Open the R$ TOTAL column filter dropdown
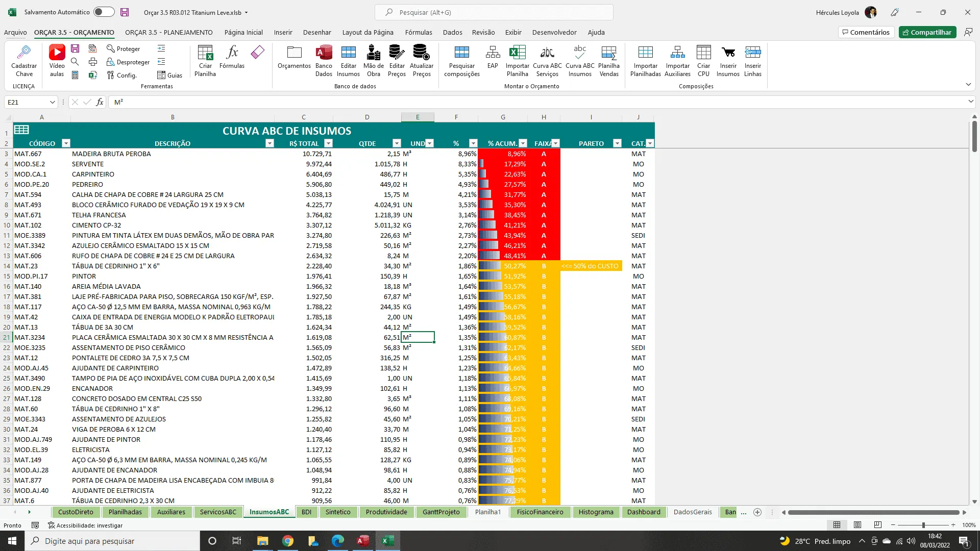Image resolution: width=980 pixels, height=551 pixels. (x=328, y=143)
